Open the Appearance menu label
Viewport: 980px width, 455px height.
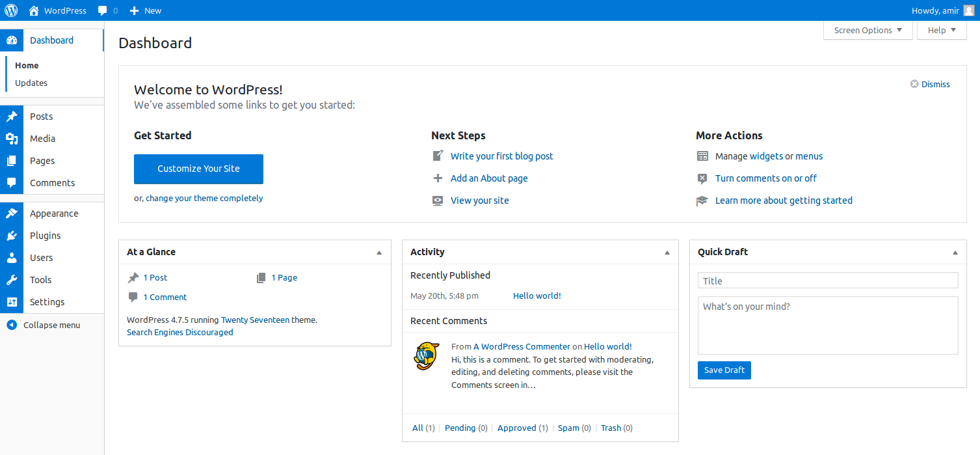54,214
